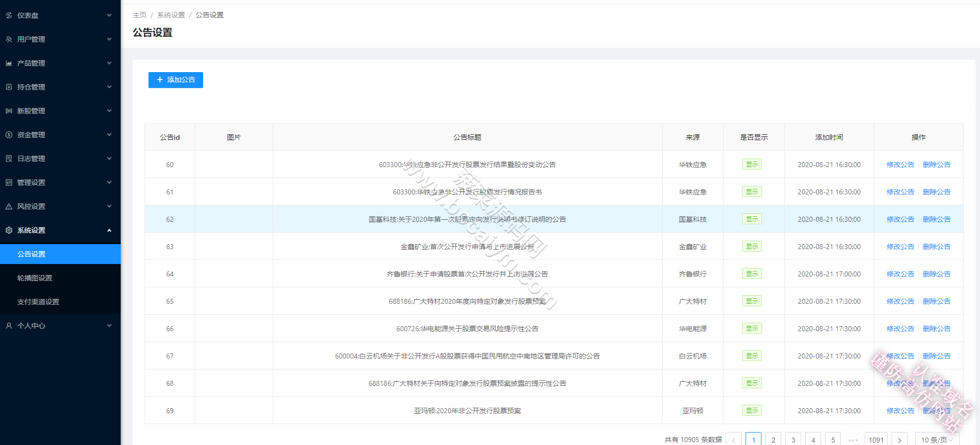Click title 600726:华电能源关于股票交易风险提示性公告
Viewport: 980px width, 445px height.
[467, 329]
